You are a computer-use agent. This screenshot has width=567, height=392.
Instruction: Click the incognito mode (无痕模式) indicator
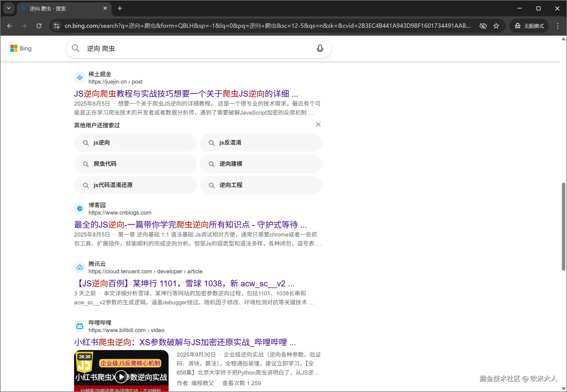(529, 26)
